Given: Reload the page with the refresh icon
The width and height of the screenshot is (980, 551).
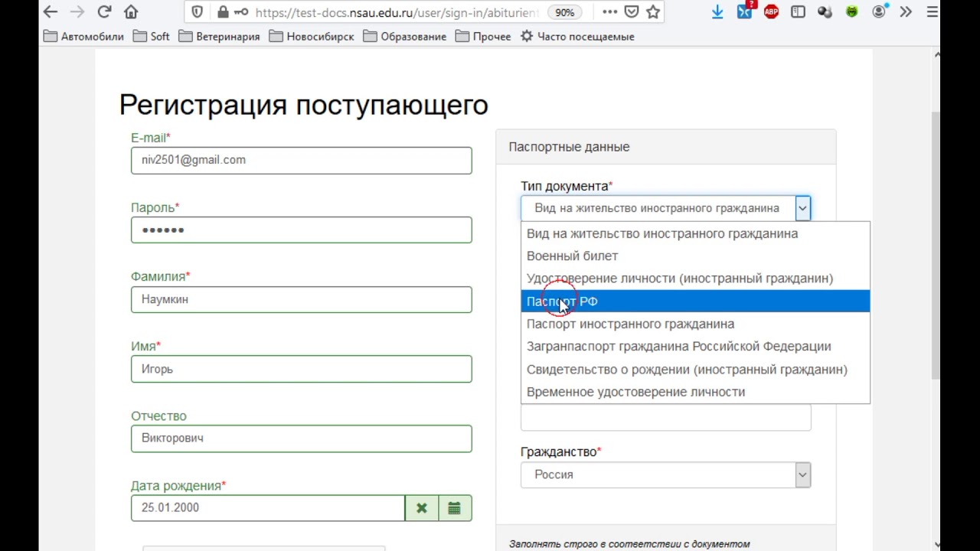Looking at the screenshot, I should point(105,11).
